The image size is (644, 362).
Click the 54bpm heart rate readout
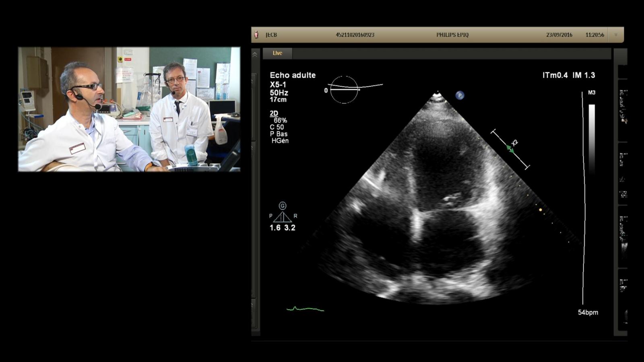click(x=588, y=313)
